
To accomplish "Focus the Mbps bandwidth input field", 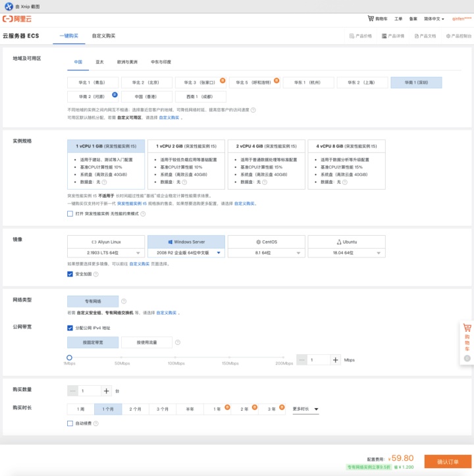I will (319, 359).
